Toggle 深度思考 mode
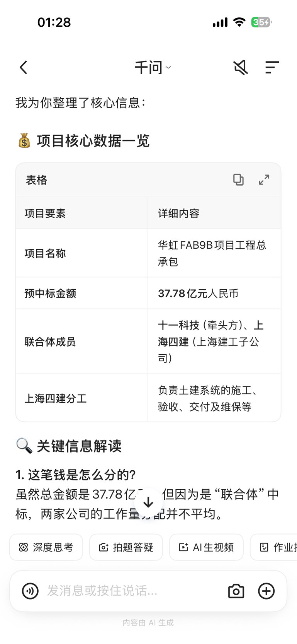Image resolution: width=297 pixels, height=644 pixels. pos(46,547)
